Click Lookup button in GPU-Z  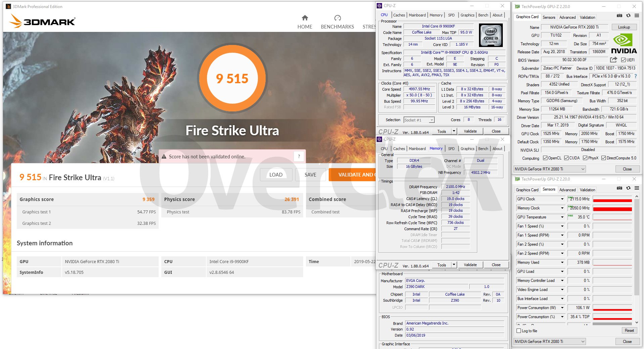point(624,27)
